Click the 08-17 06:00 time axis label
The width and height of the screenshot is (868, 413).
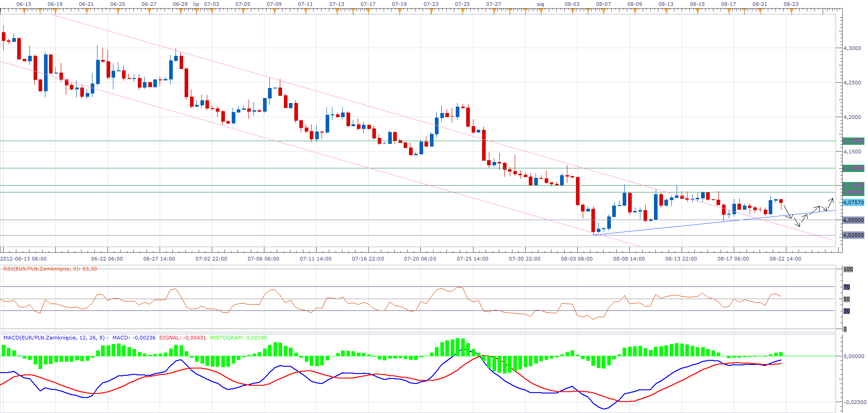733,259
